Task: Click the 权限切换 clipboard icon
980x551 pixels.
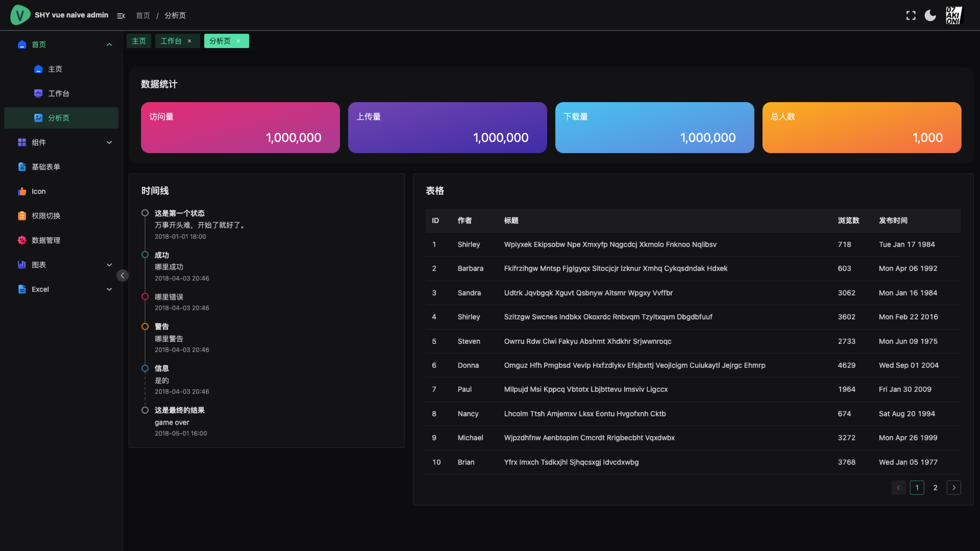Action: pos(22,216)
